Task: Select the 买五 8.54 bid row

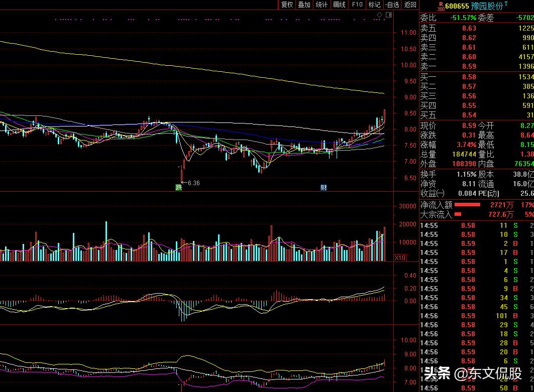Action: [x=477, y=115]
